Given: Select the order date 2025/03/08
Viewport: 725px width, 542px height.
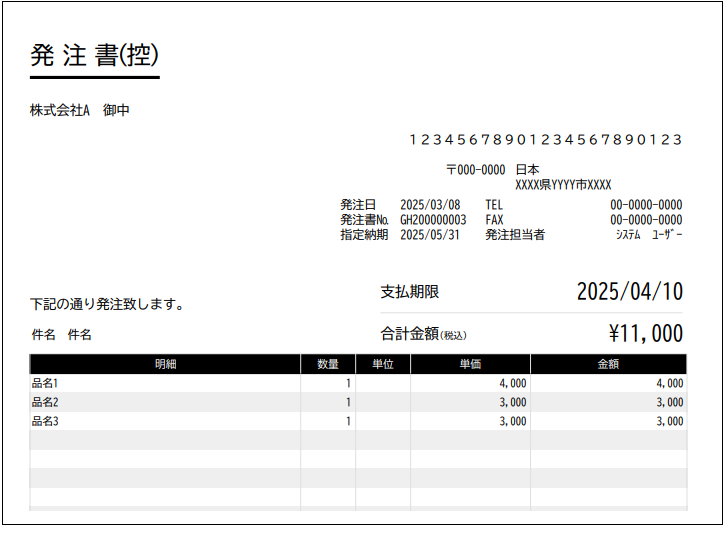Looking at the screenshot, I should pos(430,205).
